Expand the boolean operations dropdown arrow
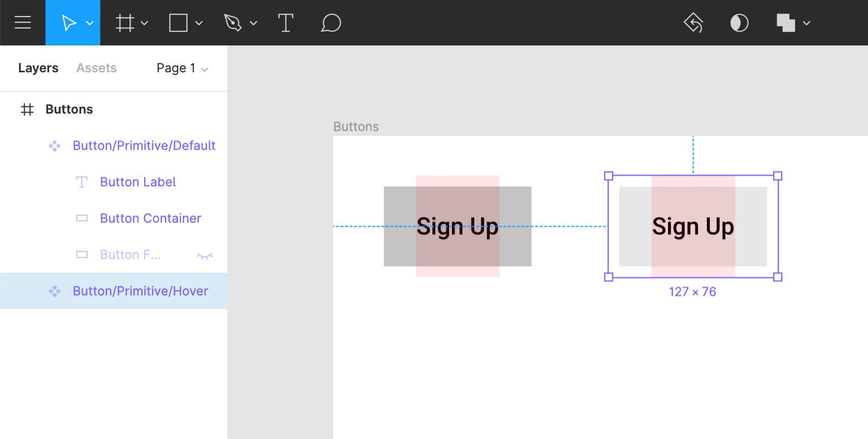The image size is (868, 439). tap(807, 23)
